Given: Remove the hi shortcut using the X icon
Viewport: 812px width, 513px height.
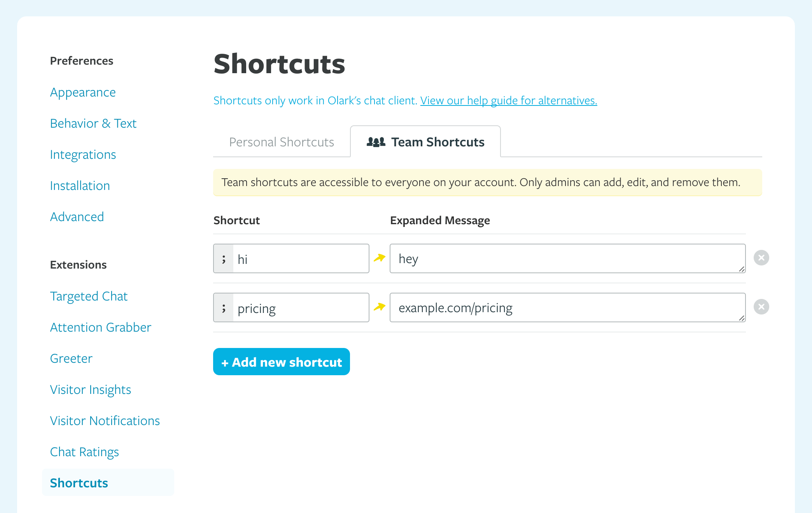Looking at the screenshot, I should tap(762, 257).
